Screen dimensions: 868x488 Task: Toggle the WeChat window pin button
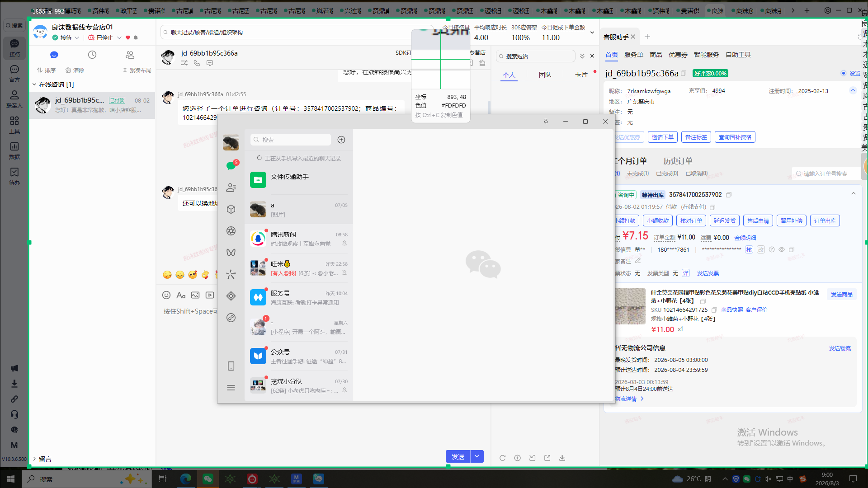546,122
